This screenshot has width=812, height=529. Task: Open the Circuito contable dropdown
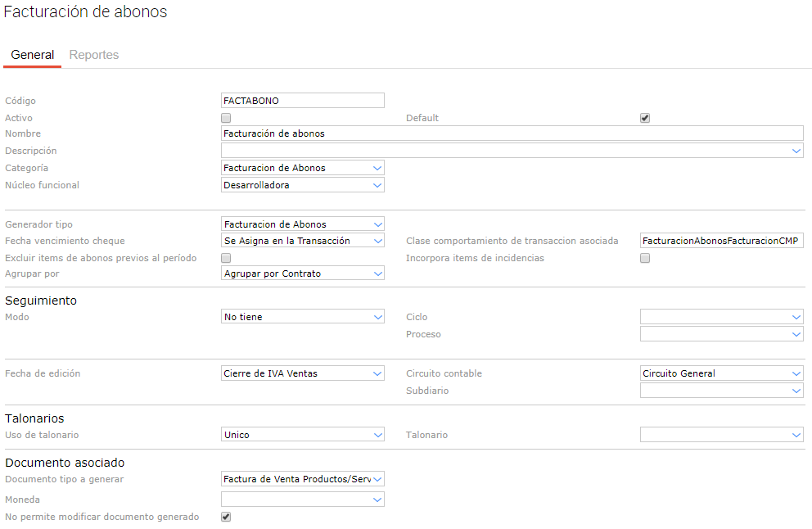click(x=721, y=373)
